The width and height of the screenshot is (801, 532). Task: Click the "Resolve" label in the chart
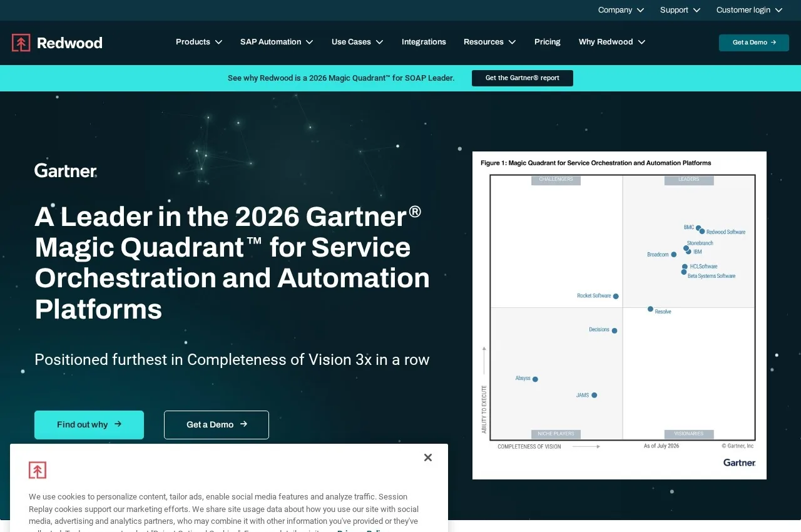pos(663,312)
